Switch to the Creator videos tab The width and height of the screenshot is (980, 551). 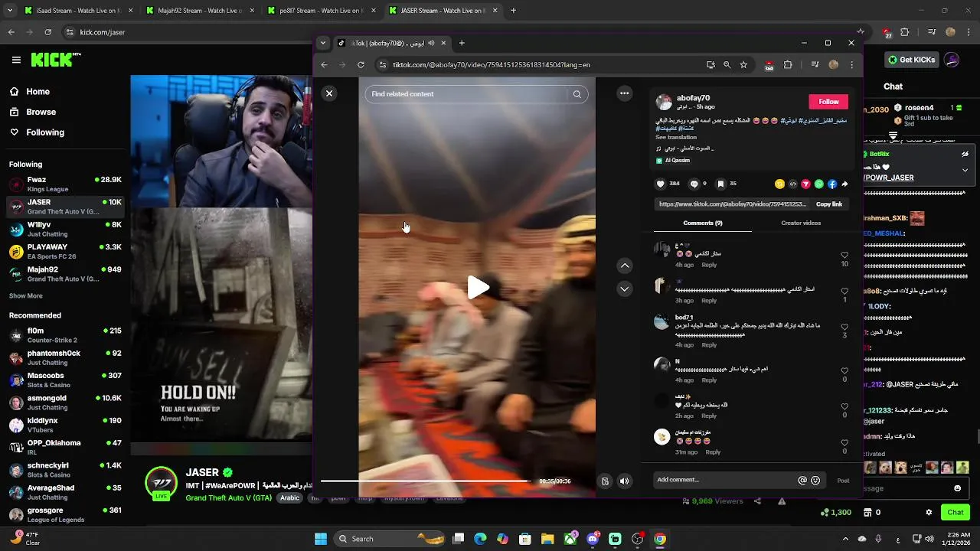801,223
